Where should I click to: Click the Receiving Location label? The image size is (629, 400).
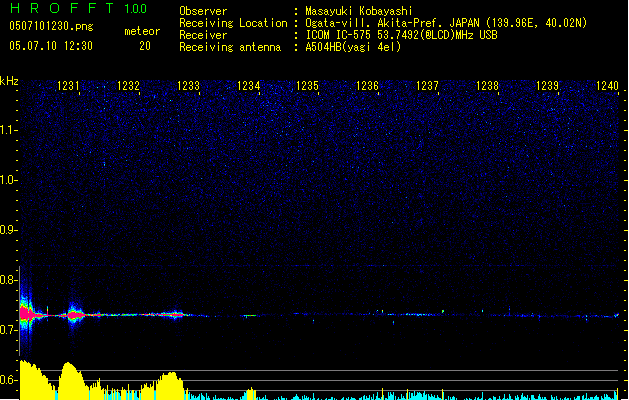pos(233,23)
